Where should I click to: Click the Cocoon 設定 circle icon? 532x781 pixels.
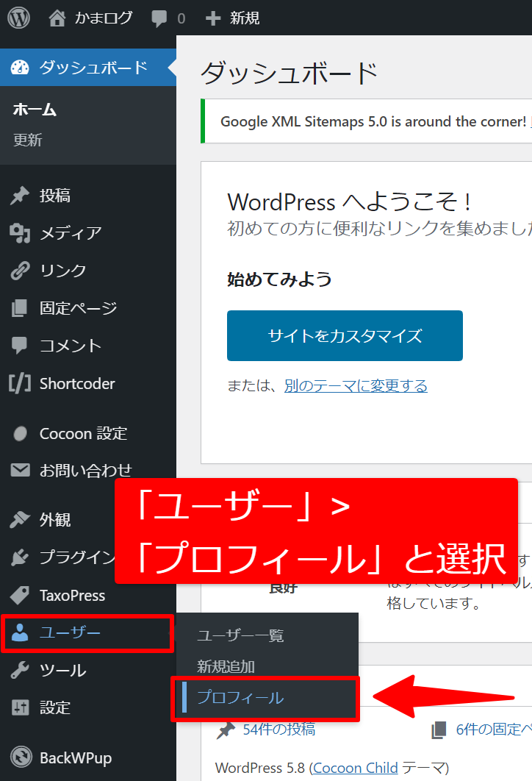coord(20,433)
